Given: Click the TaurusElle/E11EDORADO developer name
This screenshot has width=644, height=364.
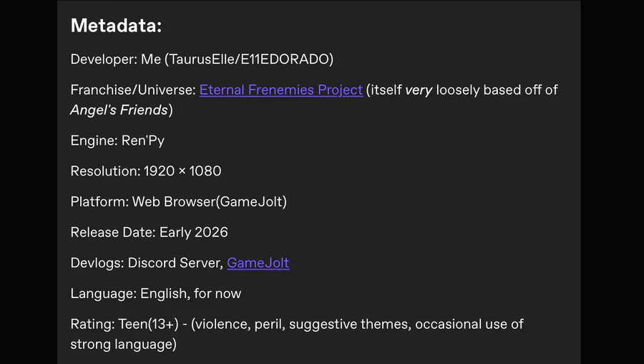Looking at the screenshot, I should [248, 59].
